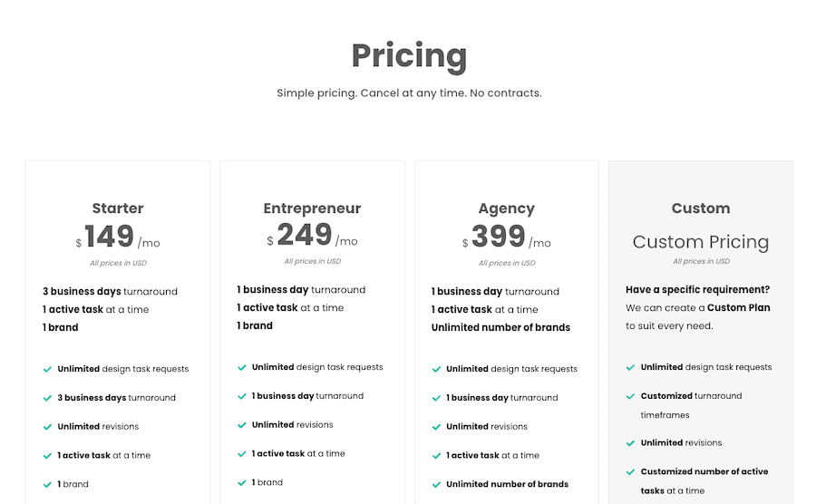The width and height of the screenshot is (816, 504).
Task: Click the Custom Pricing text
Action: (701, 242)
